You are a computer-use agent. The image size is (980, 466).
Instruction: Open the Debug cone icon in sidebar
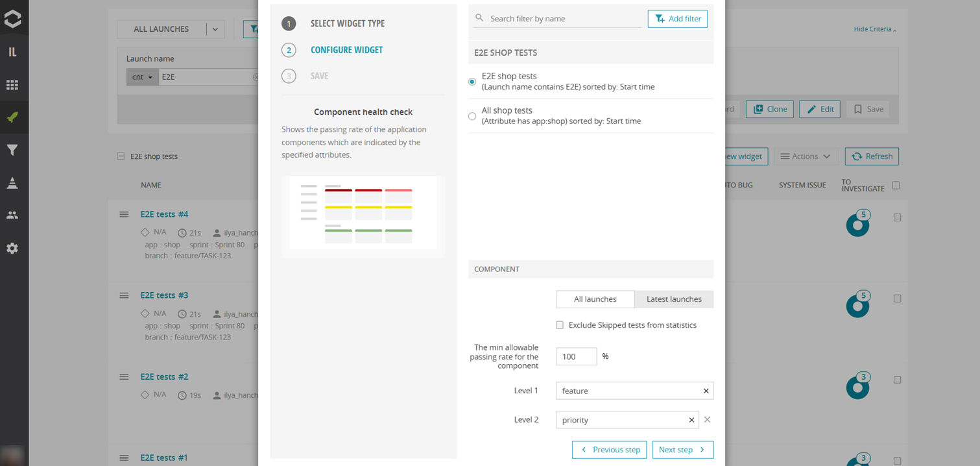(12, 183)
